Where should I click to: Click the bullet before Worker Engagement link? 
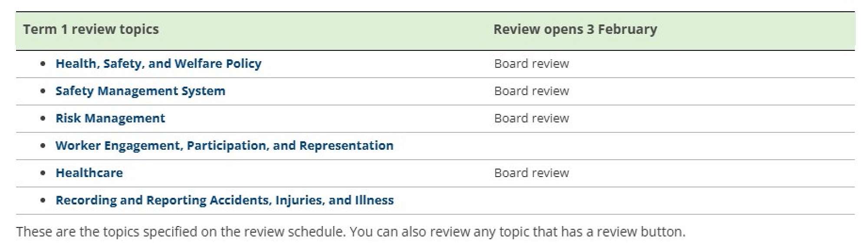coord(43,146)
